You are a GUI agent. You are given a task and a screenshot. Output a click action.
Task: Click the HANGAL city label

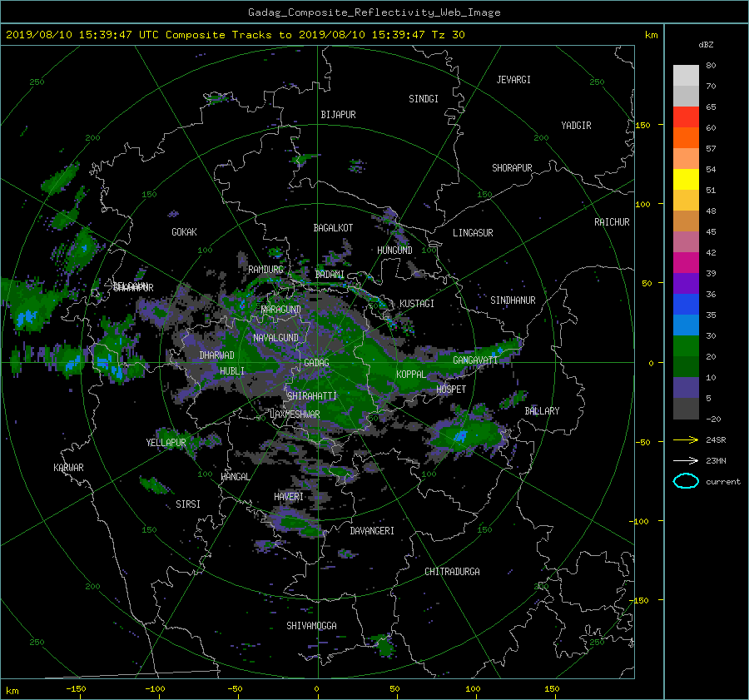[235, 477]
